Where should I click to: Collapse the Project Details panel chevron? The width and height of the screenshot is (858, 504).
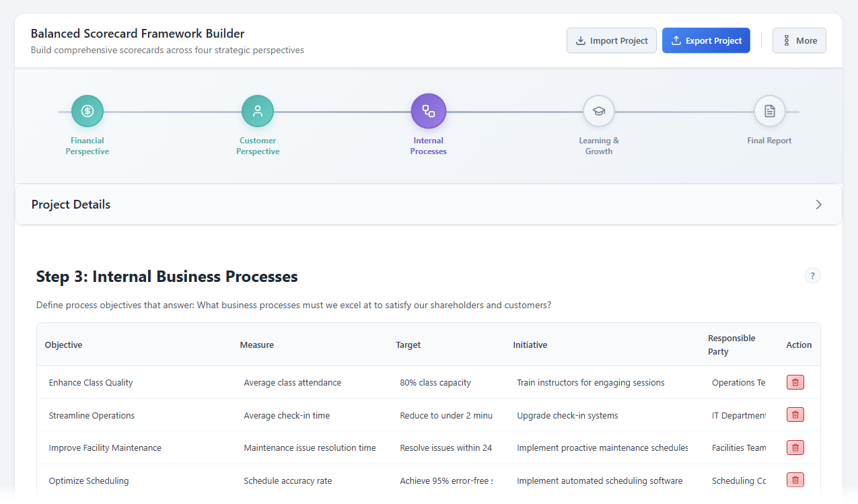pyautogui.click(x=818, y=204)
